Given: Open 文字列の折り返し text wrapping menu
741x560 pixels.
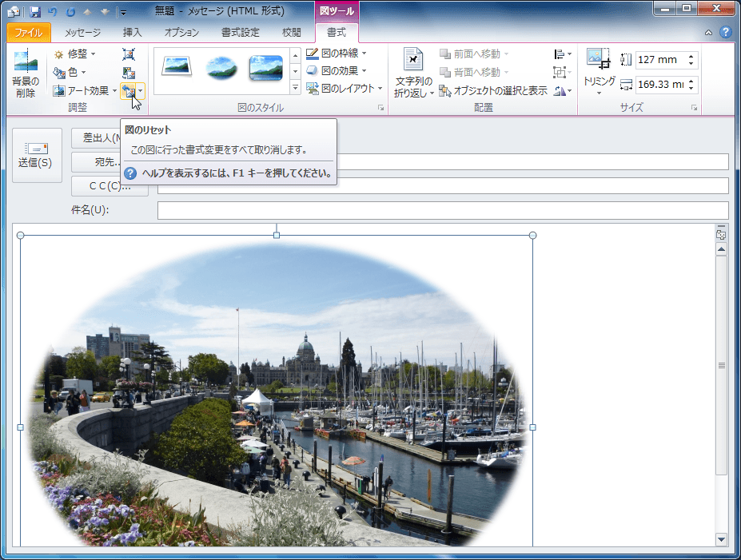Looking at the screenshot, I should coord(413,73).
